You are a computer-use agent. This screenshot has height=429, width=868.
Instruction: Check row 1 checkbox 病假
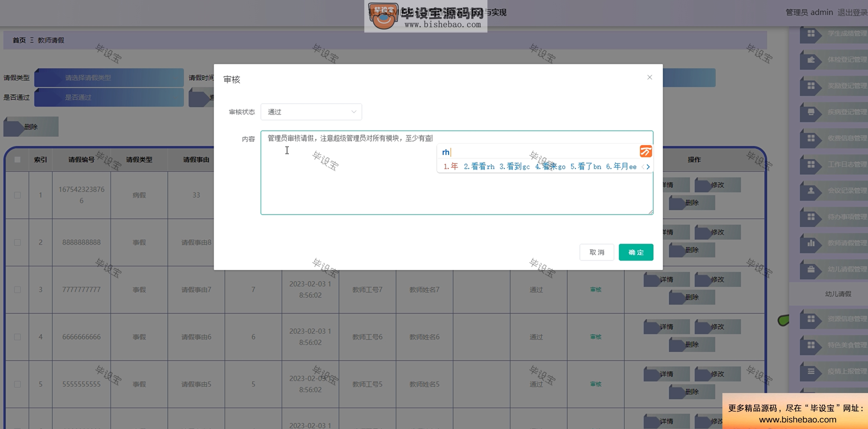(17, 195)
